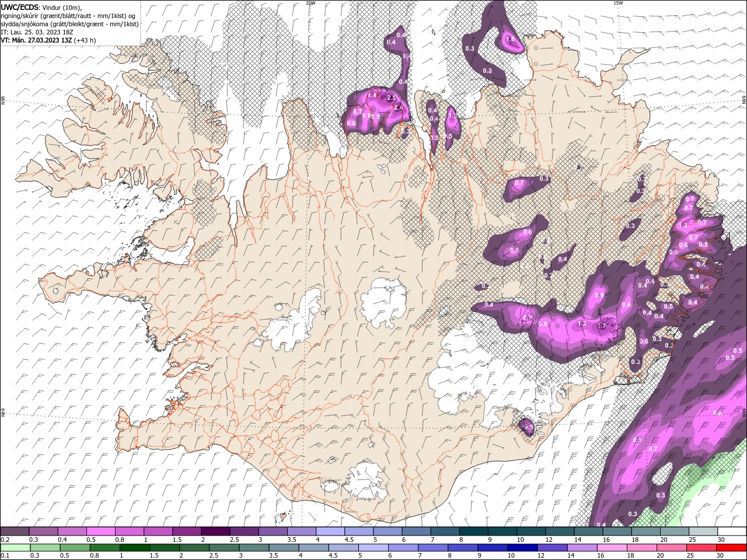747x560 pixels.
Task: Pick the snow legend swatch for 0.2–0.3 mm
Action: (x=15, y=531)
